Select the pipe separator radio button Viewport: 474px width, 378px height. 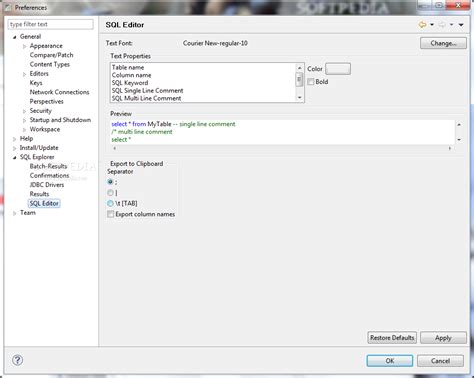point(110,193)
